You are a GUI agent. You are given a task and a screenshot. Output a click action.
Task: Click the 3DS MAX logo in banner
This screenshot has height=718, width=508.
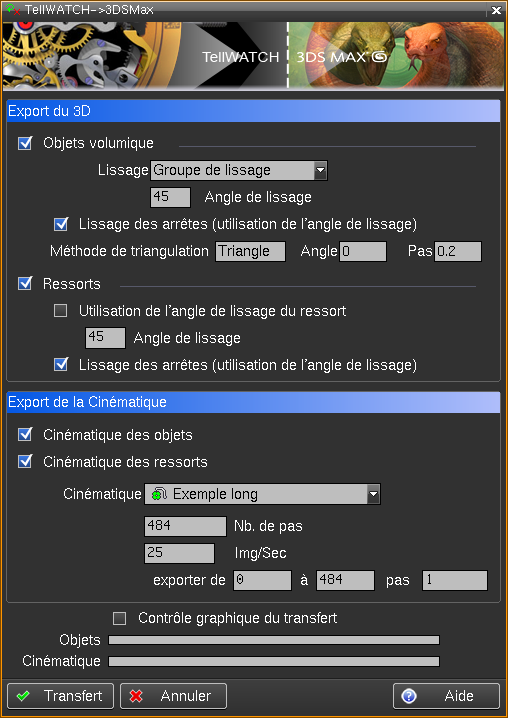click(342, 56)
